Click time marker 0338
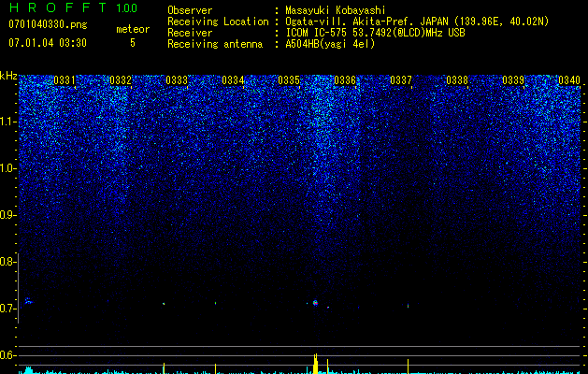 457,80
